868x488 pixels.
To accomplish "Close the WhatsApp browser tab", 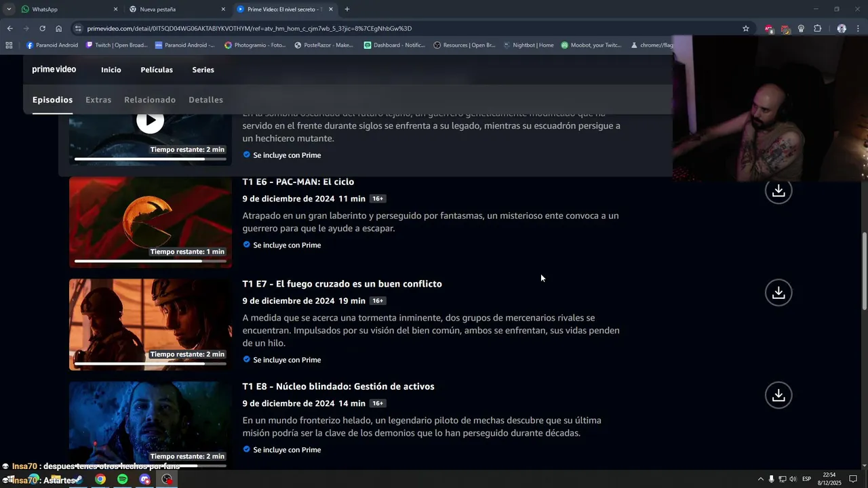I will (115, 9).
